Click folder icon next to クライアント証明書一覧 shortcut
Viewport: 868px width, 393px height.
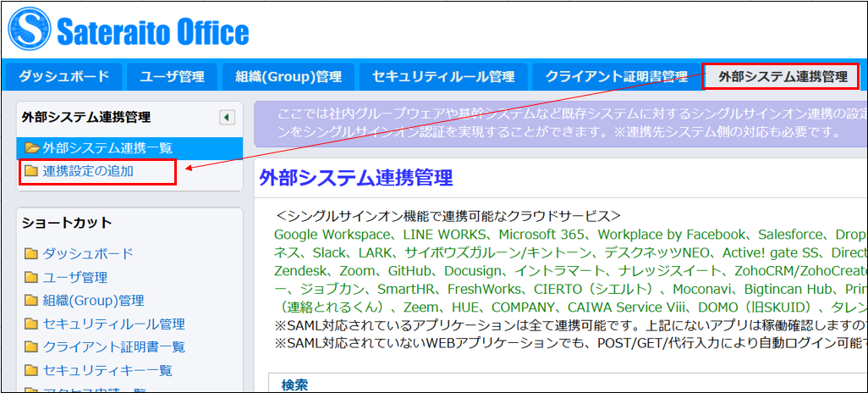(x=30, y=347)
